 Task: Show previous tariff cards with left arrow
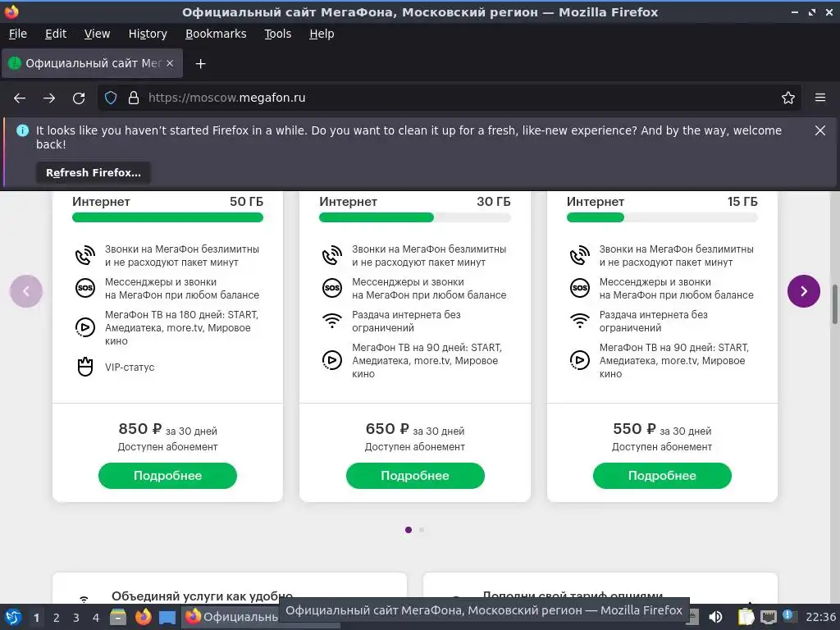[x=26, y=291]
